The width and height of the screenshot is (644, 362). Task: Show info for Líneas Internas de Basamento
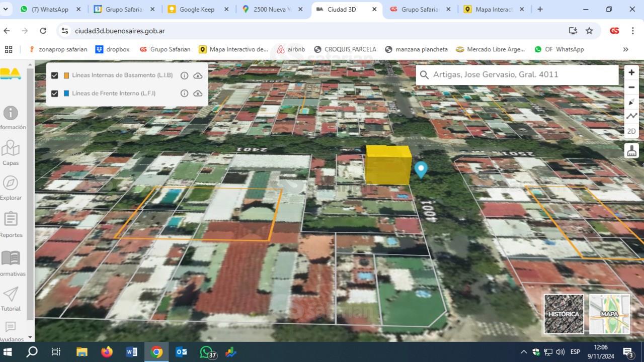tap(184, 75)
